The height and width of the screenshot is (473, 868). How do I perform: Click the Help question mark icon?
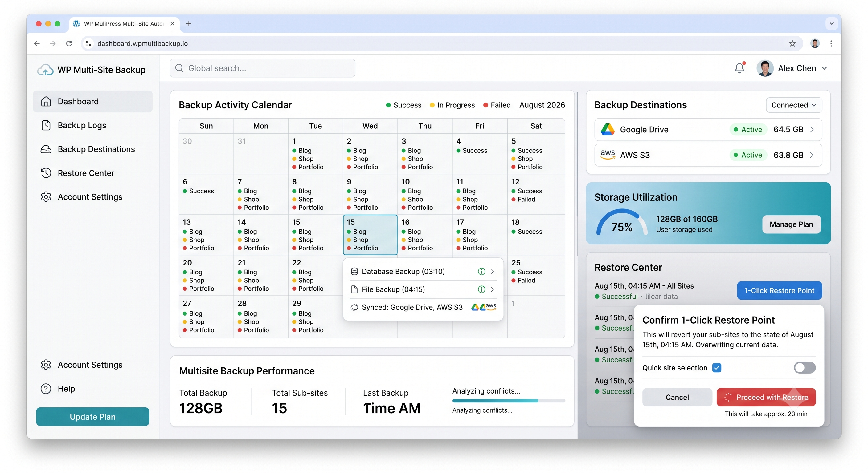pyautogui.click(x=46, y=389)
